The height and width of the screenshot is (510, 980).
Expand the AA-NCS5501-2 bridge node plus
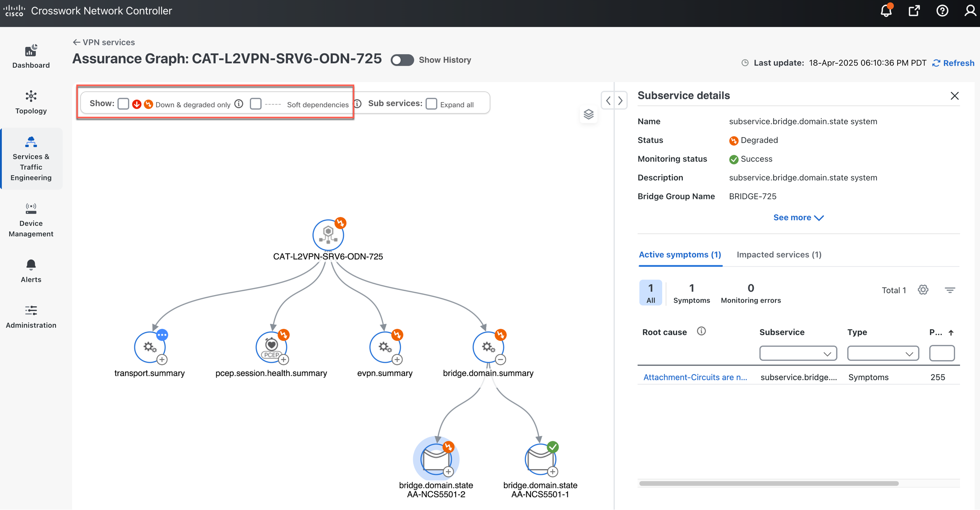tap(448, 472)
